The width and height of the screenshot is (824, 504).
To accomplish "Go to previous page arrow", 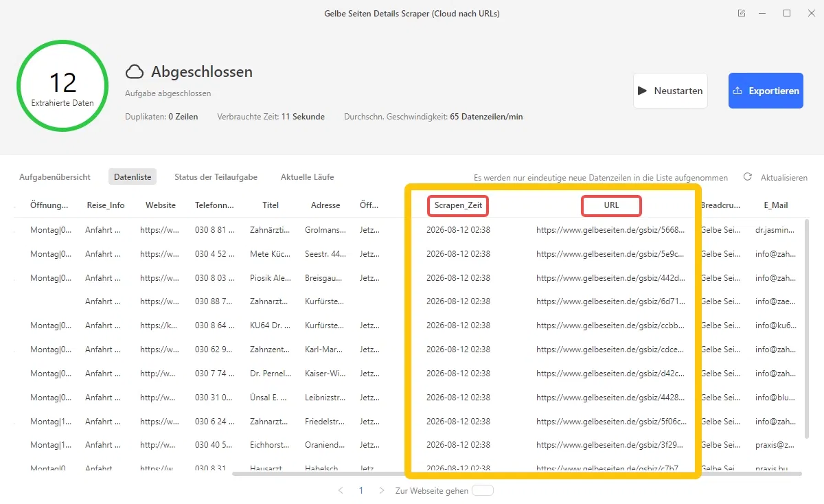I will [x=341, y=491].
